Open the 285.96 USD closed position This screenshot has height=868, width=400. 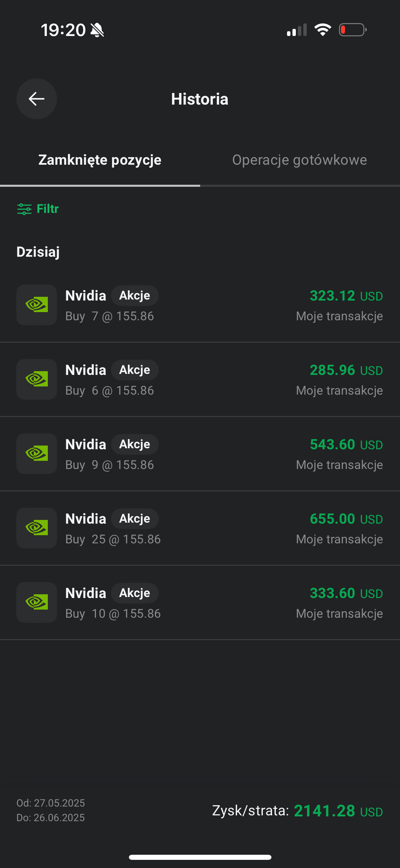(x=346, y=370)
